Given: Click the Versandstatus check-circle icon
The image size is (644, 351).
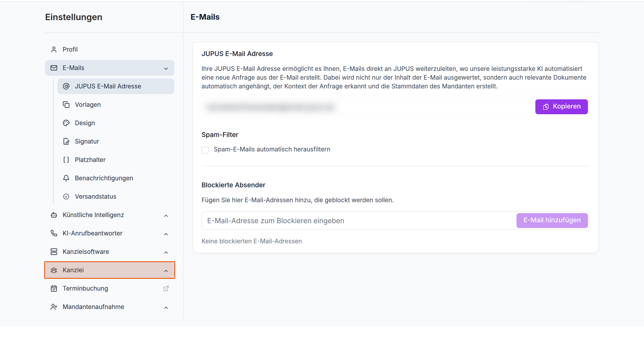Looking at the screenshot, I should point(66,197).
